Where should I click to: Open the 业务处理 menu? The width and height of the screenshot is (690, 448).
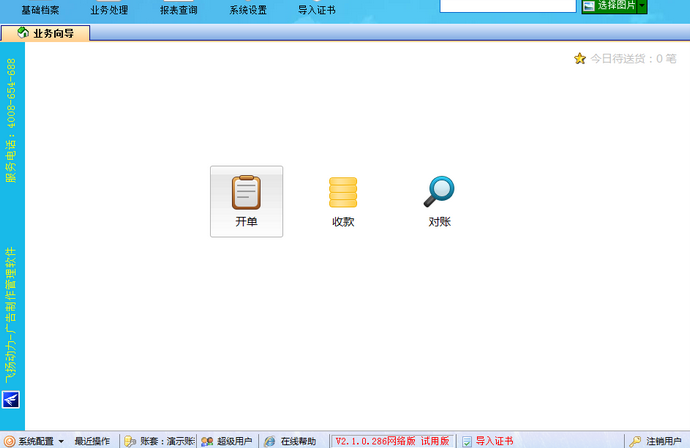(109, 10)
